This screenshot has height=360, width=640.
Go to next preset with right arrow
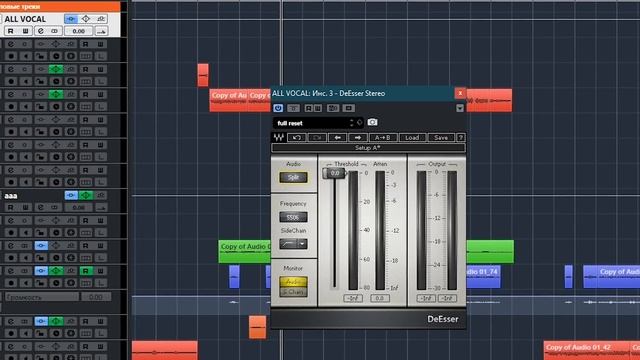coord(358,138)
